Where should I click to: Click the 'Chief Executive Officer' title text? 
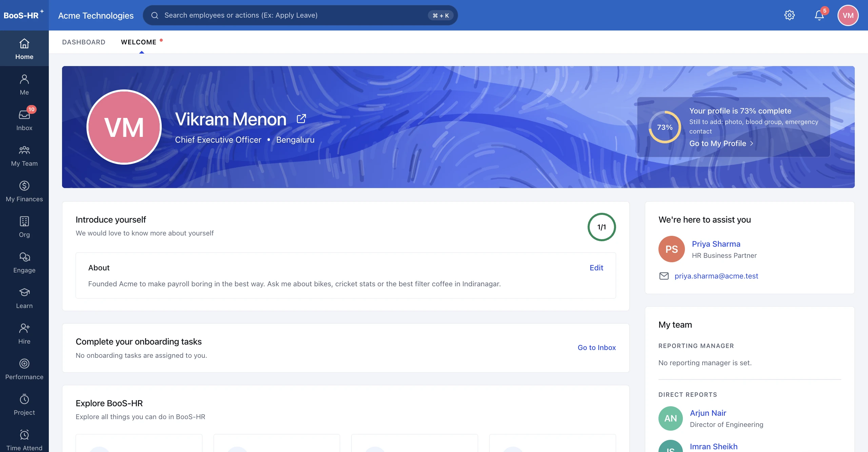click(x=218, y=140)
